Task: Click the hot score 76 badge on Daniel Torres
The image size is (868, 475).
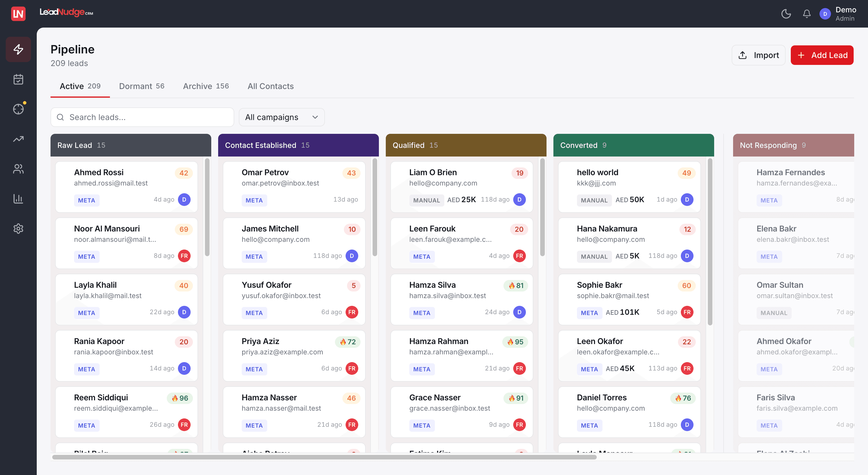Action: pyautogui.click(x=683, y=398)
